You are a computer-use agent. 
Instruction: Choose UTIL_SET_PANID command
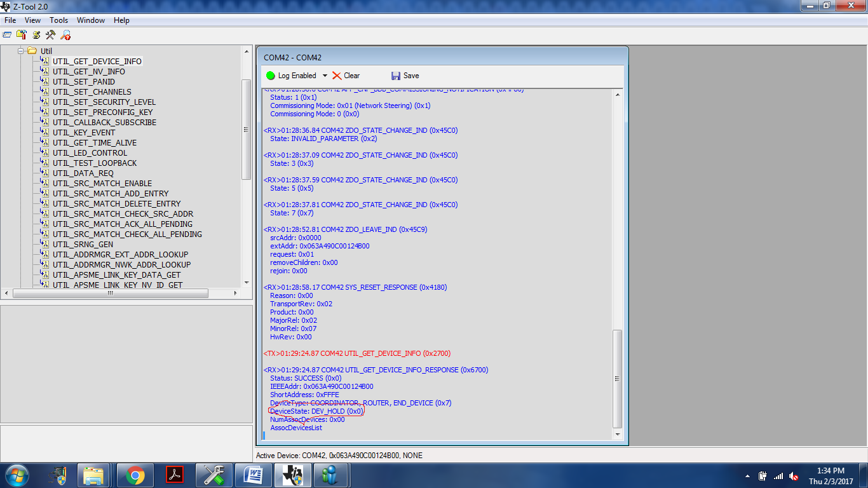tap(84, 82)
